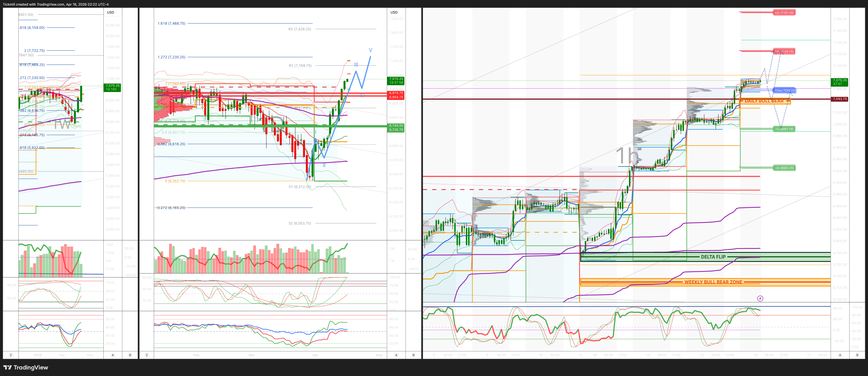Click the green -1x (6991.75) label
This screenshot has width=868, height=376.
(x=784, y=129)
